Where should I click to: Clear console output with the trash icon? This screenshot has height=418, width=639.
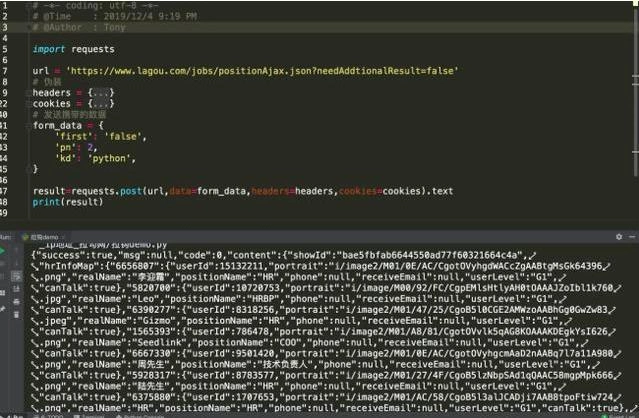pos(17,314)
